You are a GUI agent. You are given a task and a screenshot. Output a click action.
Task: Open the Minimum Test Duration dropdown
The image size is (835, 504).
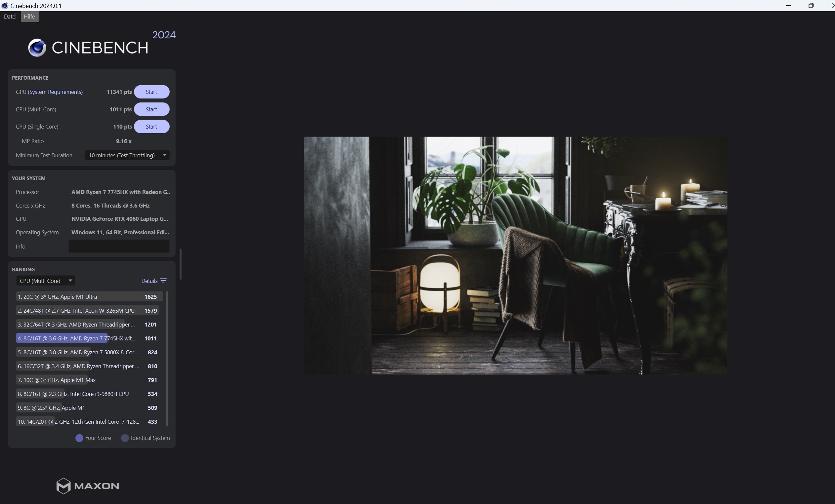[127, 155]
